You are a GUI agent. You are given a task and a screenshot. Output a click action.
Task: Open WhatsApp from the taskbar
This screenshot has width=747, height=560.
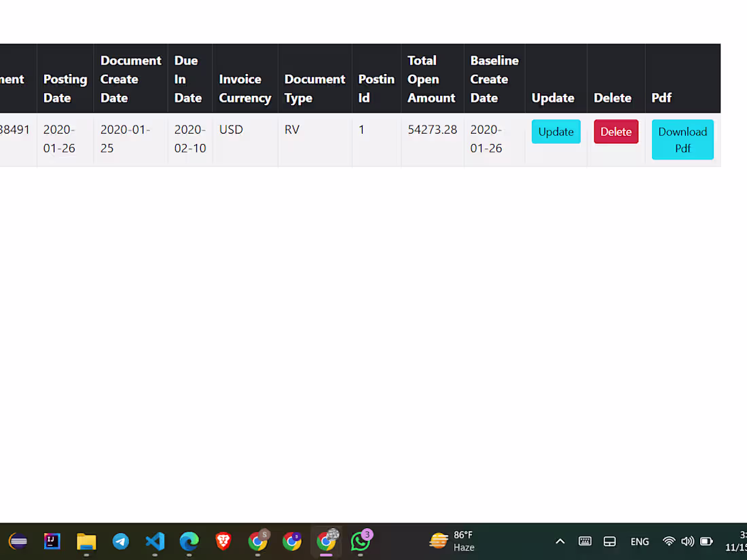pos(361,542)
